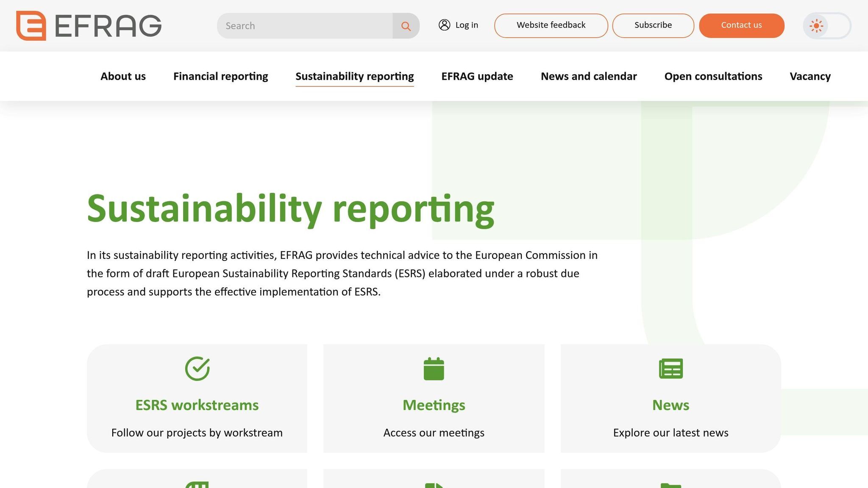Select the Sustainability reporting nav item
The image size is (868, 488).
pyautogui.click(x=354, y=76)
